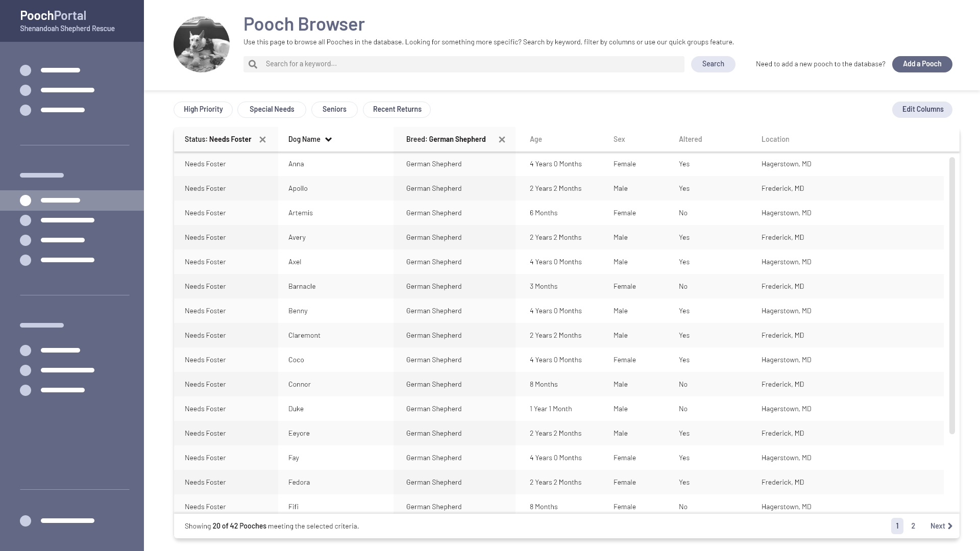Click the table vertical scrollbar
The height and width of the screenshot is (551, 980).
[x=951, y=296]
